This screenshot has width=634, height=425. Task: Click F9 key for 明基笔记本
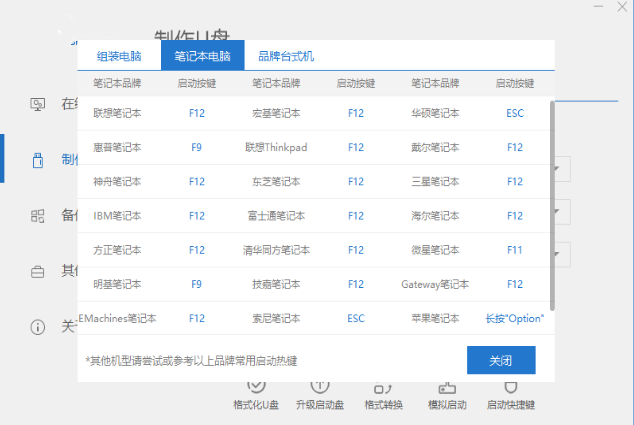[x=197, y=284]
